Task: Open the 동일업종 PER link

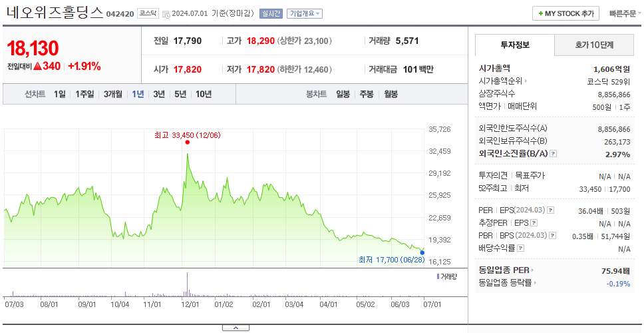Action: (x=506, y=270)
